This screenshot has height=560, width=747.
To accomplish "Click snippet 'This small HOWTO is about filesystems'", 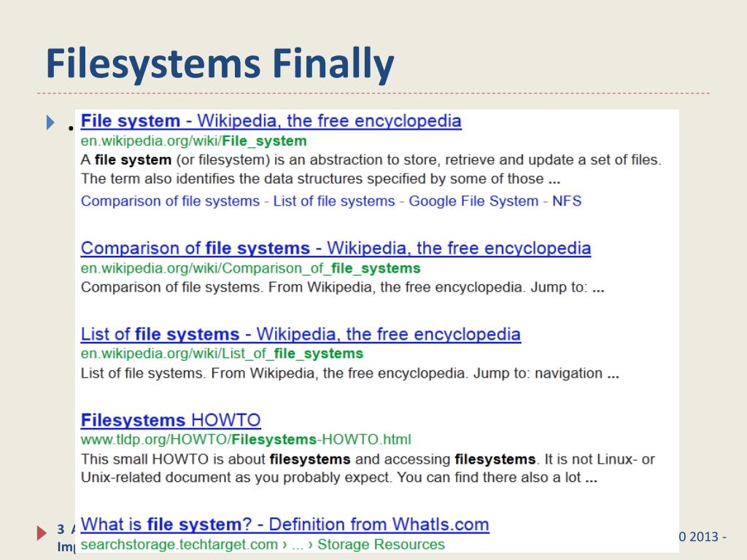I will click(368, 459).
